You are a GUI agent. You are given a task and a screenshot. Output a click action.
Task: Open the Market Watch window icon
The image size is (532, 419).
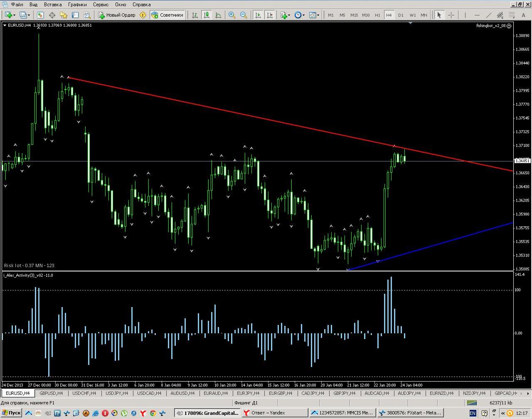point(40,15)
